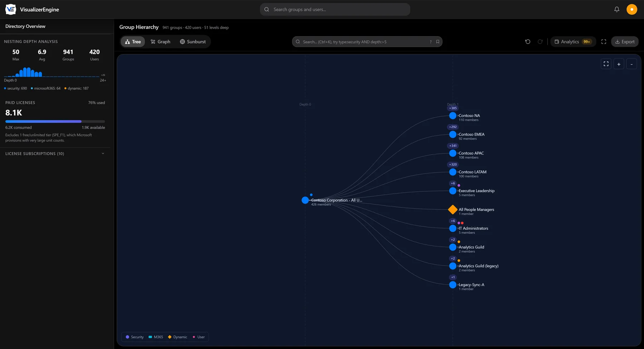Expand the +1 badge above Legacy-Sync-A
Image resolution: width=644 pixels, height=349 pixels.
453,277
